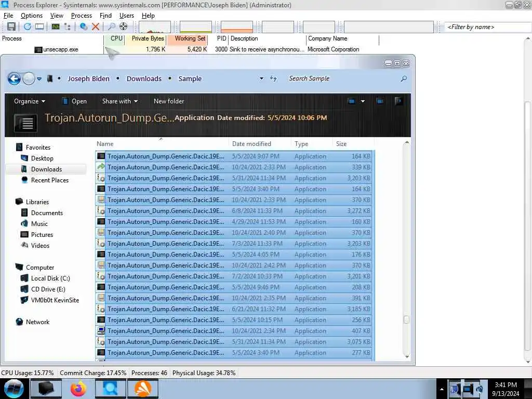Open the Share with dropdown
532x399 pixels.
click(120, 101)
